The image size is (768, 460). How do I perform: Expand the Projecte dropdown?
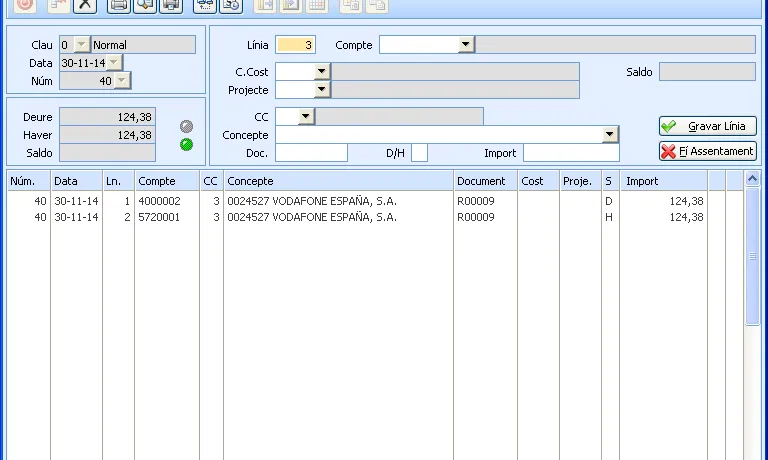coord(322,90)
